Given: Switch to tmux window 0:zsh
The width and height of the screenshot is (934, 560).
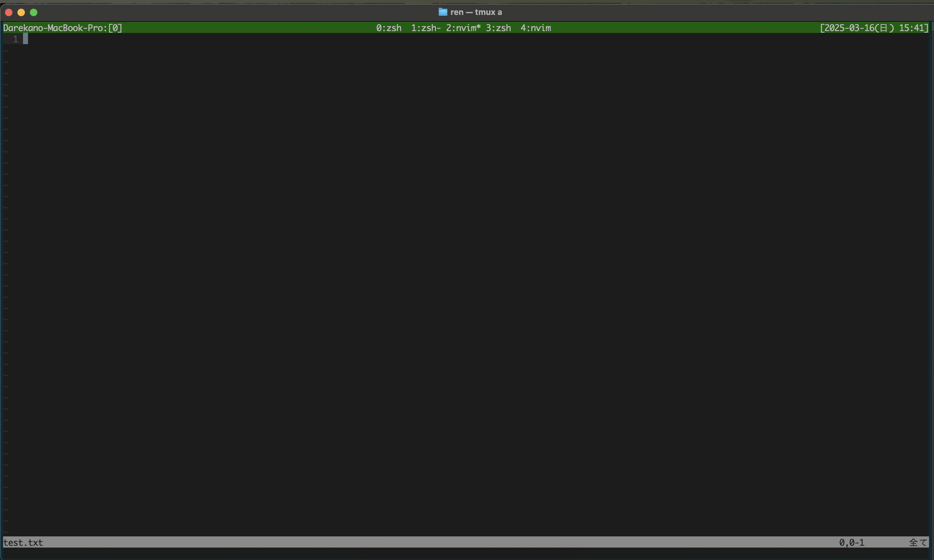Looking at the screenshot, I should pyautogui.click(x=389, y=28).
